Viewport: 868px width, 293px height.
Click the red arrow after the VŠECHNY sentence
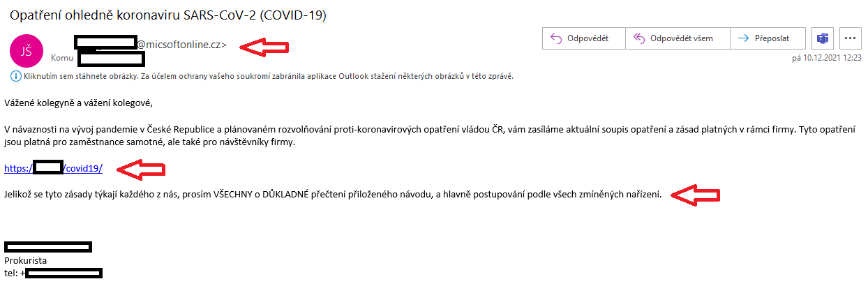click(x=695, y=195)
